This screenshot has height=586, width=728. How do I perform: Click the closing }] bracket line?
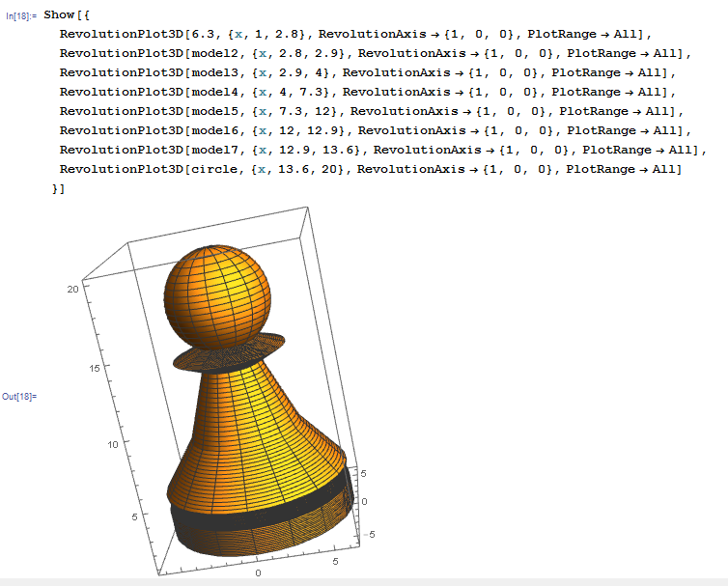(x=59, y=189)
